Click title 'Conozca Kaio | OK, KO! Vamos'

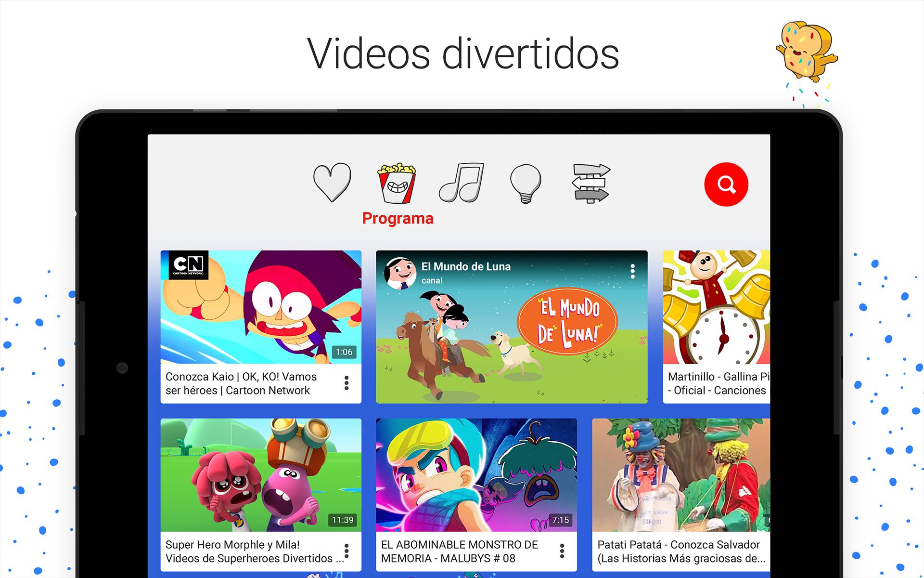[x=241, y=377]
